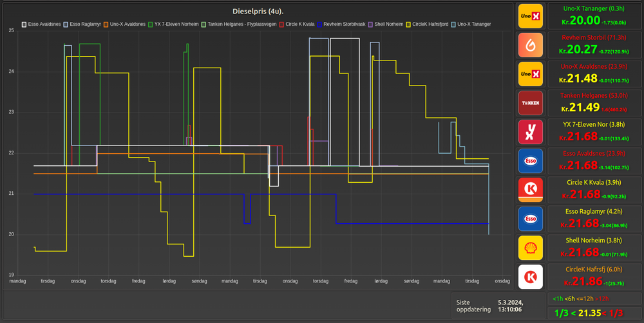Click the blue Revheim Storbilvask legend swatch
Screen dimensions: 644x323
tap(320, 24)
